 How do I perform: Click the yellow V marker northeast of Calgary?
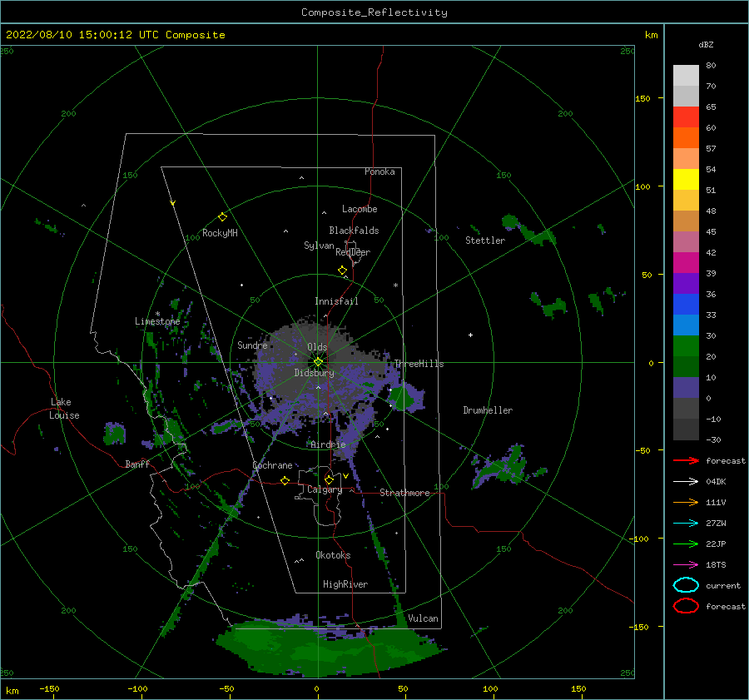click(345, 476)
